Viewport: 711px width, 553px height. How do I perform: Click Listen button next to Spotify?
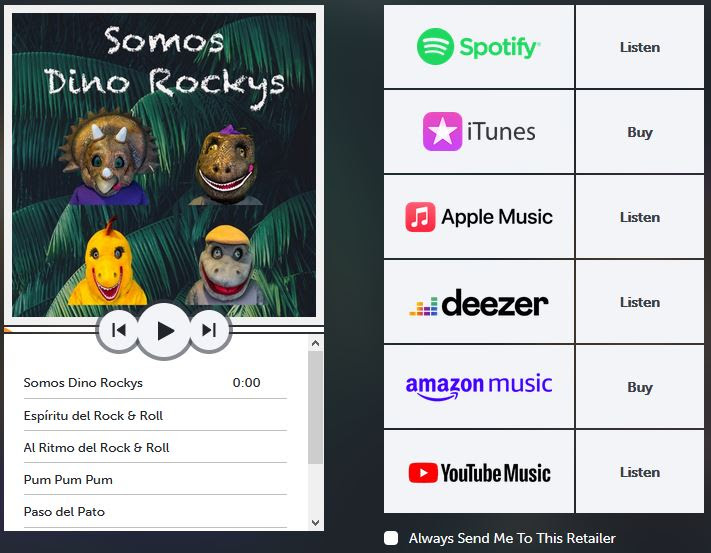tap(640, 47)
